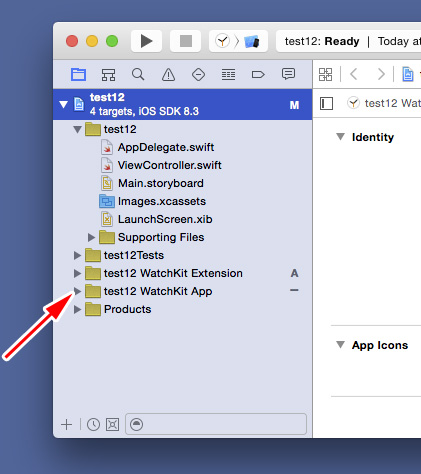Collapse the test12 project root
The height and width of the screenshot is (474, 421).
coord(63,104)
